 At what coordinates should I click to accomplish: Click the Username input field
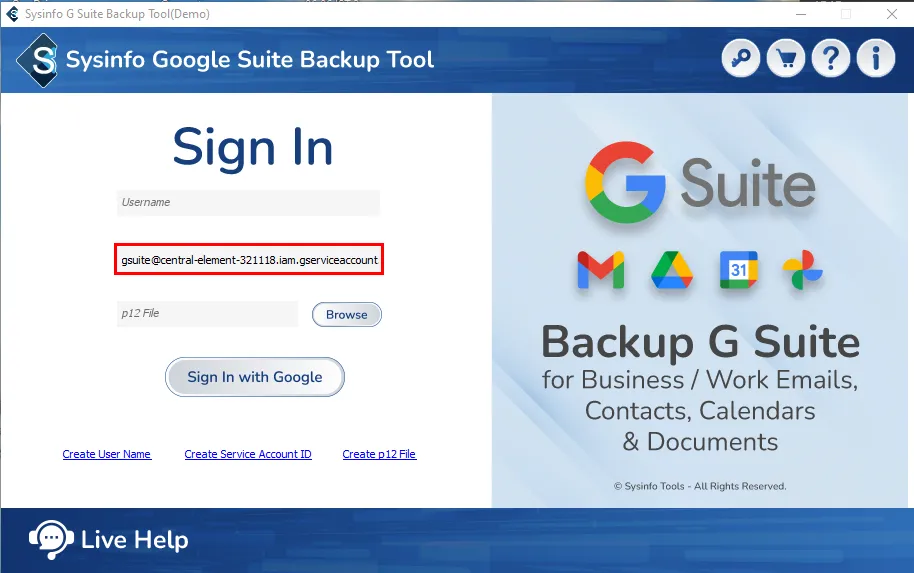248,203
